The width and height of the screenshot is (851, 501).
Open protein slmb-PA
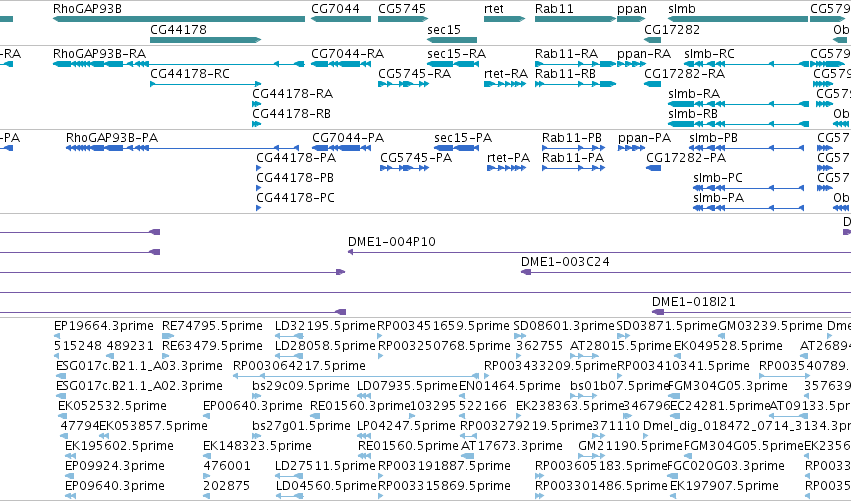pyautogui.click(x=718, y=198)
